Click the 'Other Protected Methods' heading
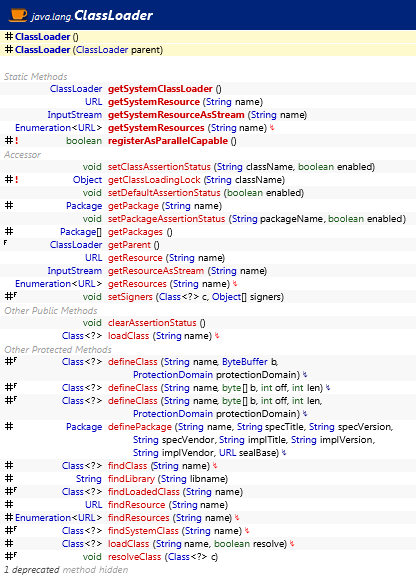Image resolution: width=416 pixels, height=576 pixels. coord(58,350)
